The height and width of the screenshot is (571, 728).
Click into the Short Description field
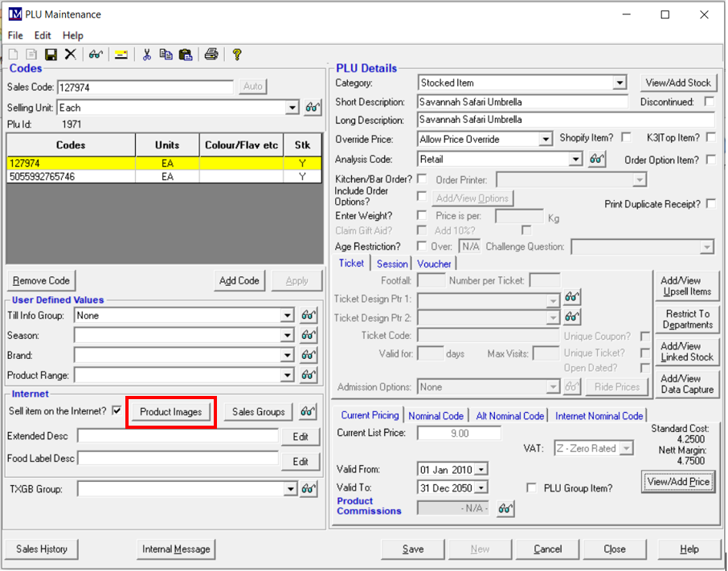click(x=522, y=102)
